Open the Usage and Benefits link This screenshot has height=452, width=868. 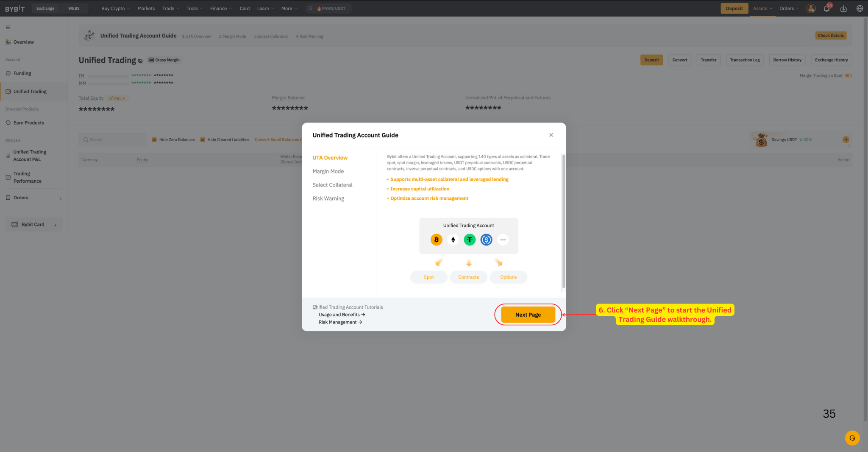342,315
